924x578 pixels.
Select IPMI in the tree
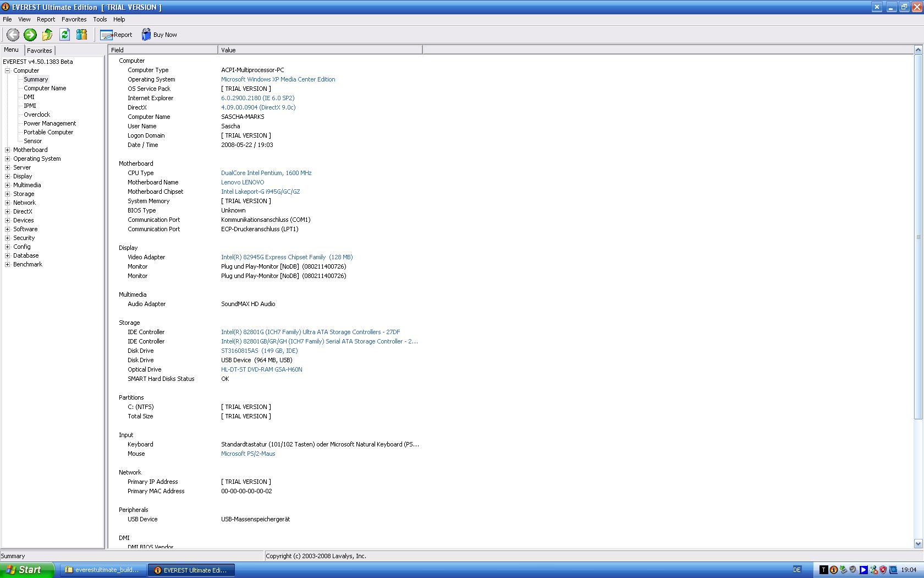tap(30, 106)
